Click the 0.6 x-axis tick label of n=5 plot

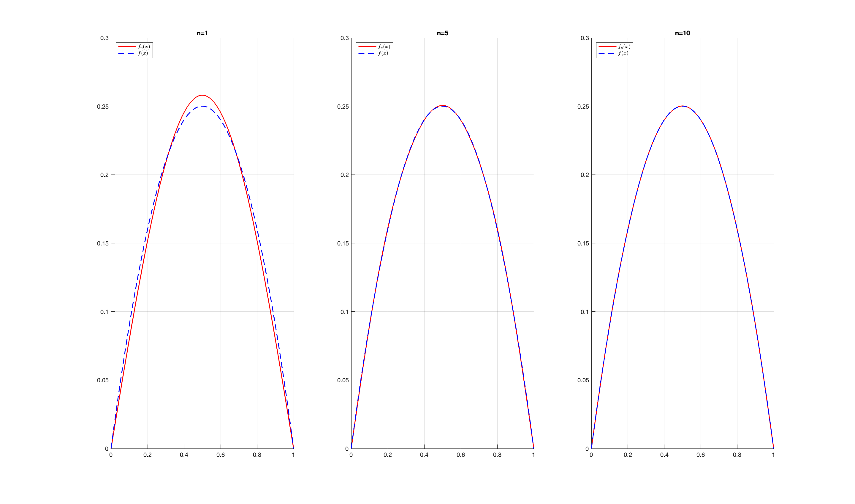461,455
